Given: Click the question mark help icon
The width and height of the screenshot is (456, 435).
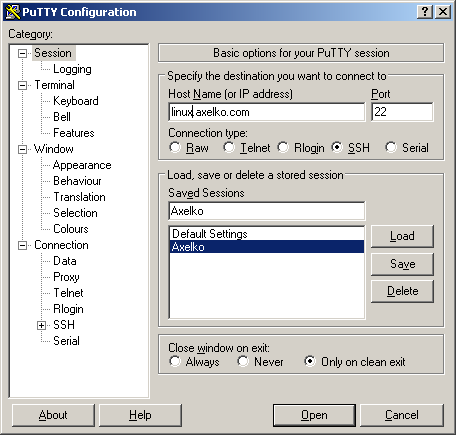Looking at the screenshot, I should coord(425,12).
